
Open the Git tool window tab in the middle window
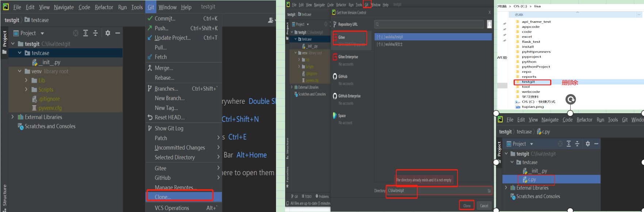tap(295, 196)
